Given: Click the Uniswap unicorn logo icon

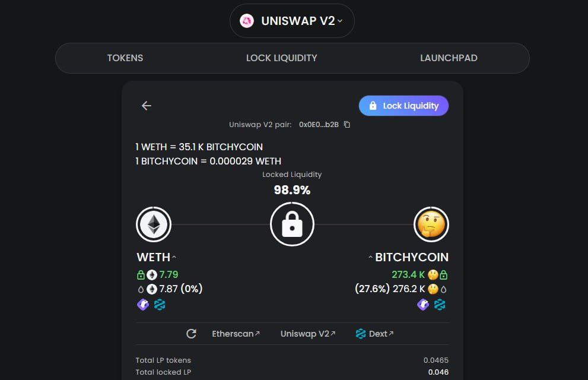Looking at the screenshot, I should pyautogui.click(x=247, y=21).
